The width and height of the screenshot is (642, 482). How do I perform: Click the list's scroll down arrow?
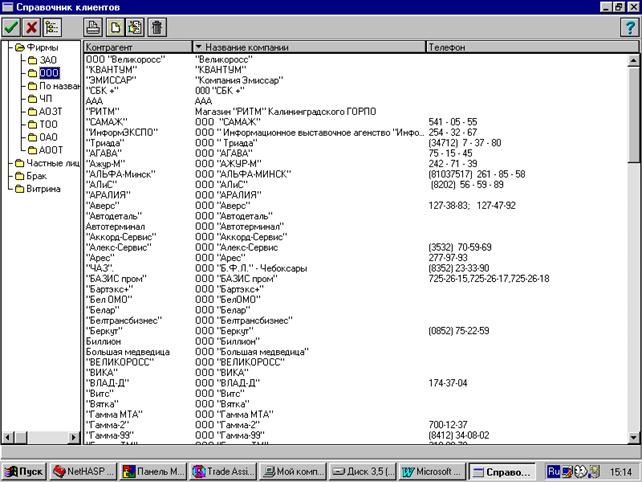(633, 437)
